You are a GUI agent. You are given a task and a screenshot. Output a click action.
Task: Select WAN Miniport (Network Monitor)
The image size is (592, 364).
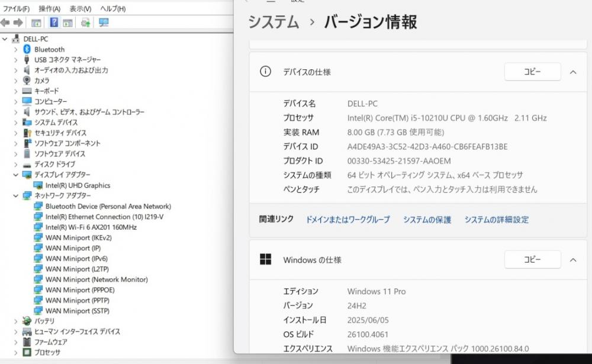click(96, 280)
